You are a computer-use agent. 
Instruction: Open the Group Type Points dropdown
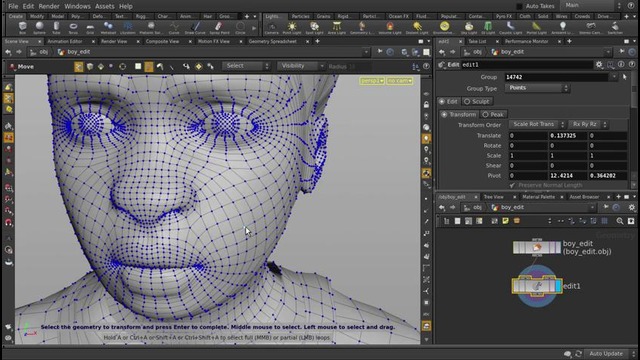(537, 88)
